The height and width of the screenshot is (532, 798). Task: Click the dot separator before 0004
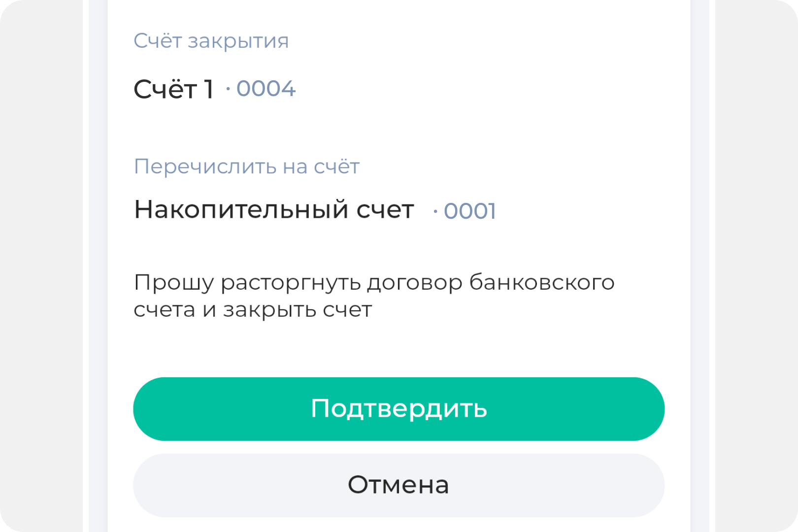(228, 89)
